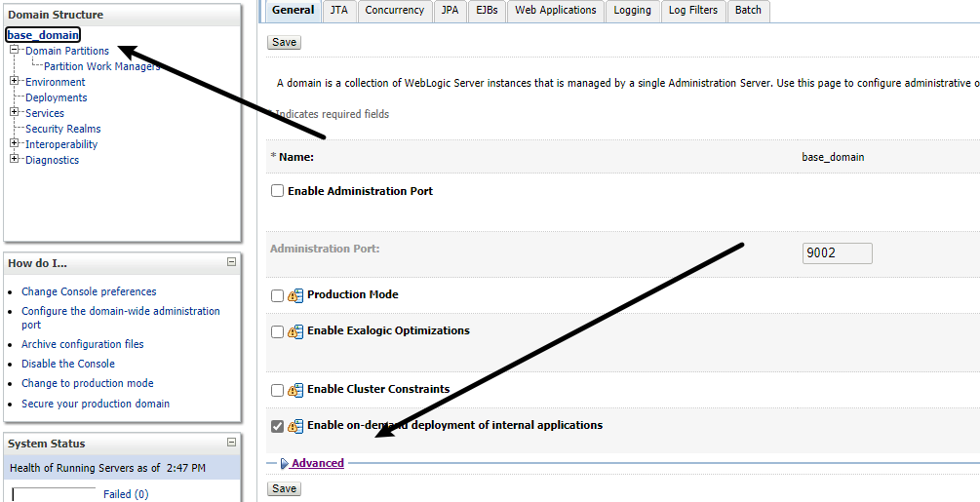Open Interoperability in the domain tree

tap(61, 144)
